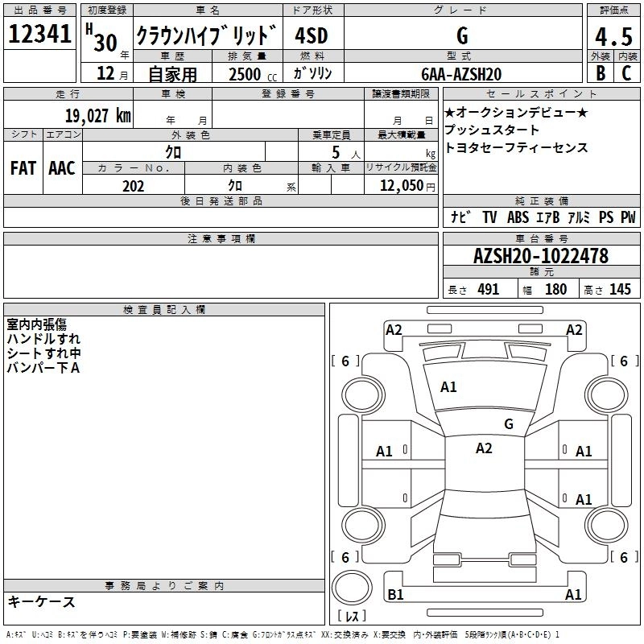Image resolution: width=644 pixels, height=644 pixels.
Task: Select the shift type FAT
Action: tap(23, 168)
